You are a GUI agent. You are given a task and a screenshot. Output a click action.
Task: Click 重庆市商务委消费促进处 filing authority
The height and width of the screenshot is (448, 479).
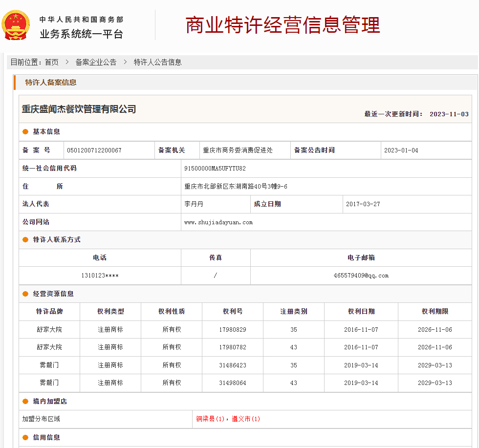click(x=238, y=150)
